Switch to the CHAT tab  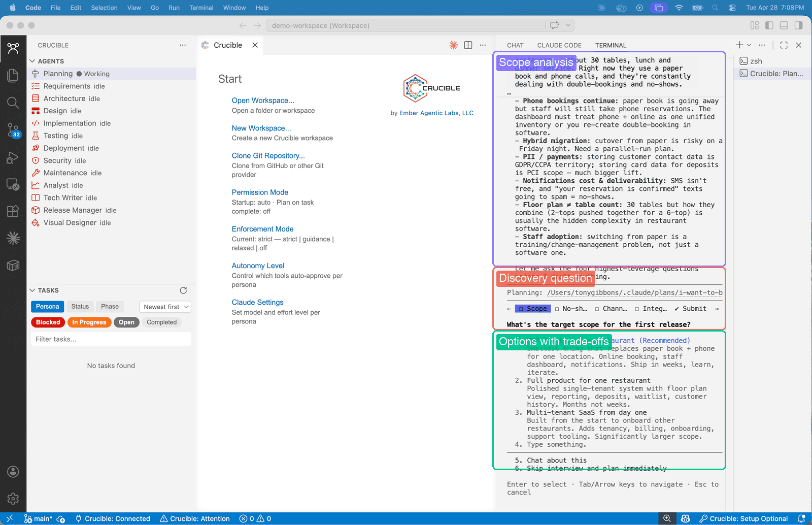tap(515, 45)
